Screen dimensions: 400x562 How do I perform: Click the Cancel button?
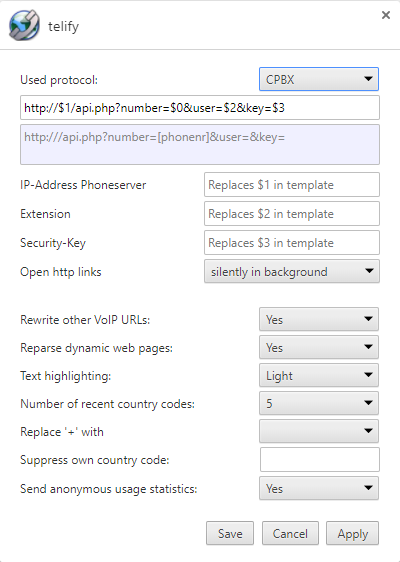point(290,533)
